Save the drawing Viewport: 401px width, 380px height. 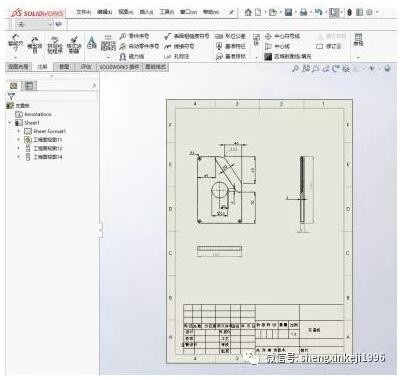(x=289, y=12)
